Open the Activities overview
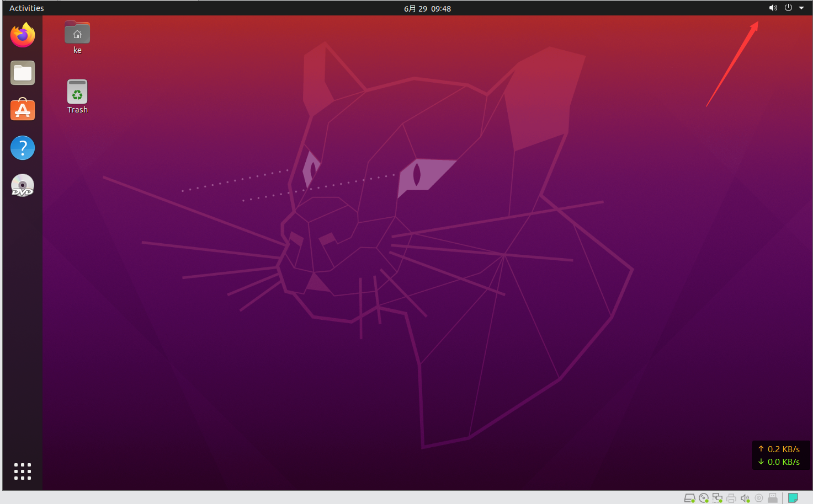 [26, 8]
